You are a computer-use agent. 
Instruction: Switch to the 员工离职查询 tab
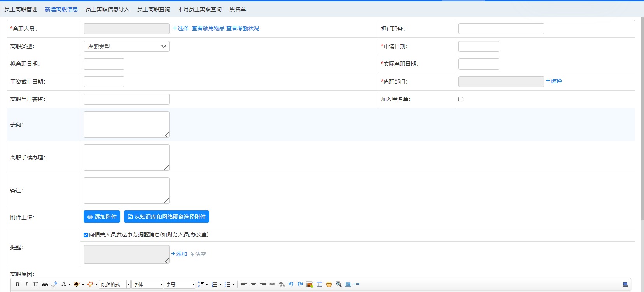coord(154,9)
